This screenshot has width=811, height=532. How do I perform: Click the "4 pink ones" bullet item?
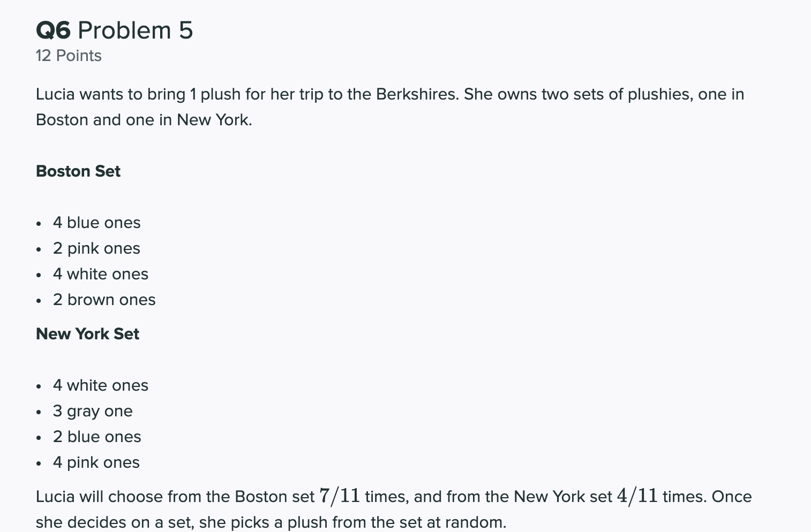[96, 462]
